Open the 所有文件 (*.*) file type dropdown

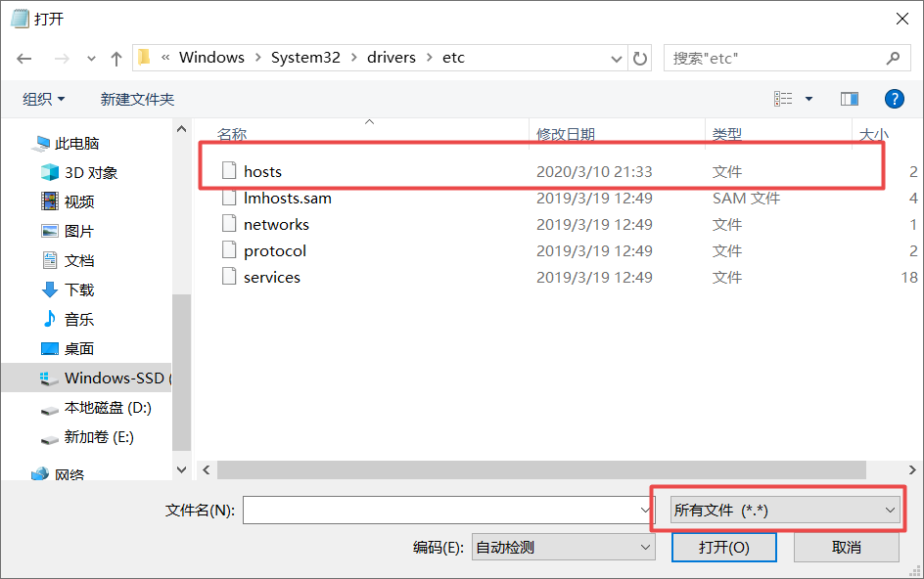[785, 511]
